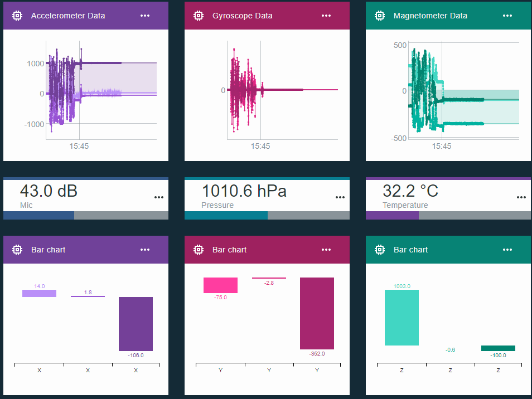Click the -352.0 magenta Y bar
This screenshot has width=532, height=399.
(x=317, y=313)
